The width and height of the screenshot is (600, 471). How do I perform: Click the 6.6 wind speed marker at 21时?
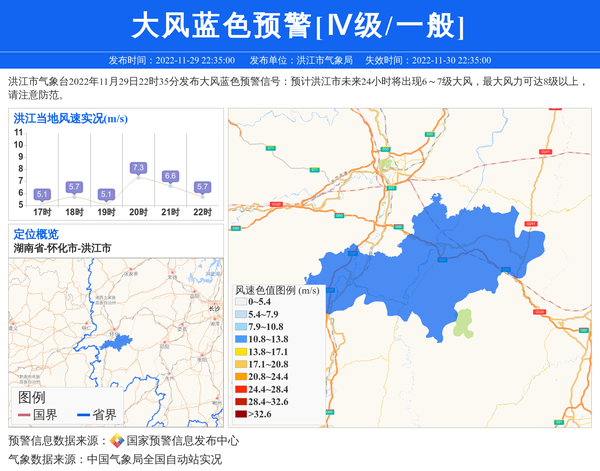pos(170,176)
